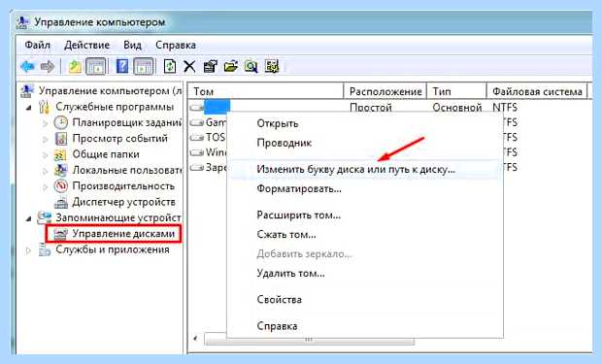Choose Форматировать... from context menu
The height and width of the screenshot is (364, 602).
pos(299,188)
